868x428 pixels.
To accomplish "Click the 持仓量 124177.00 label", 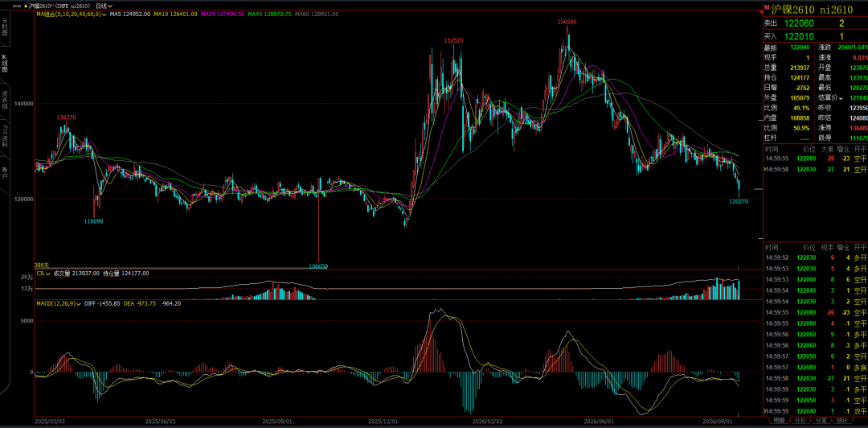I will [x=125, y=274].
